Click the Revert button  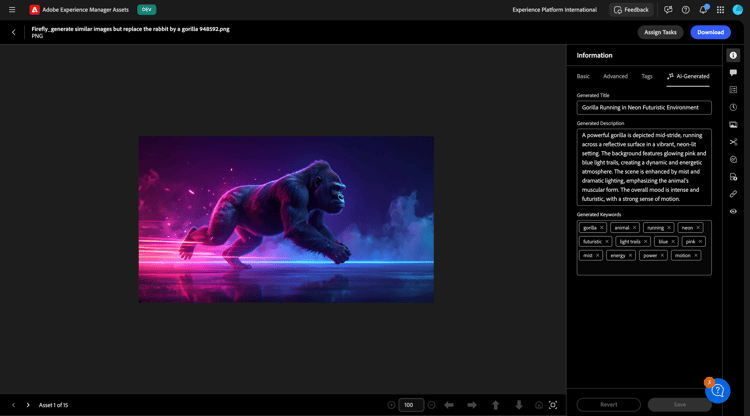(x=608, y=405)
